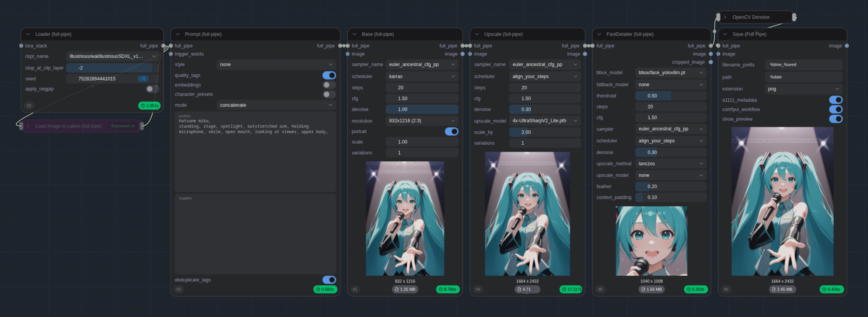Image resolution: width=868 pixels, height=317 pixels.
Task: Open the extension dropdown showing png
Action: click(x=804, y=89)
